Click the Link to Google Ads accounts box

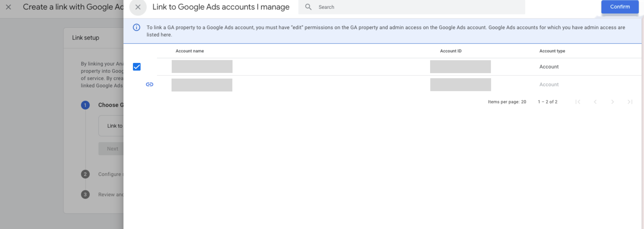coord(111,126)
